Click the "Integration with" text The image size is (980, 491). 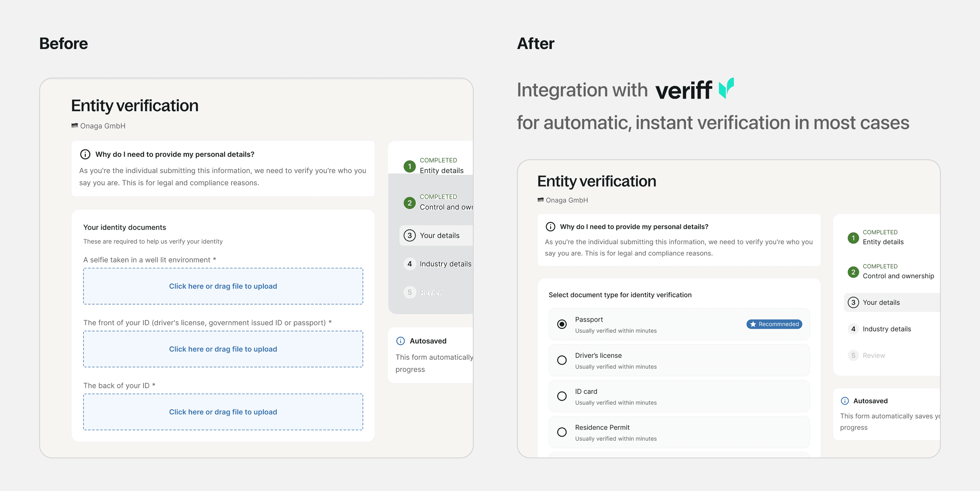tap(582, 90)
